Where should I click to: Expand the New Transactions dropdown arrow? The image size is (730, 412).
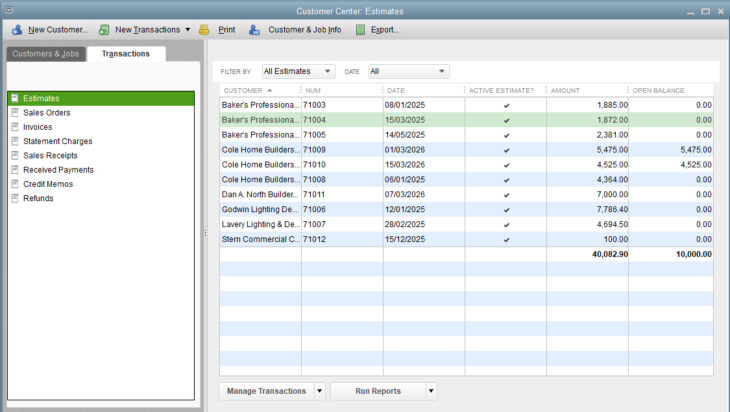click(188, 29)
